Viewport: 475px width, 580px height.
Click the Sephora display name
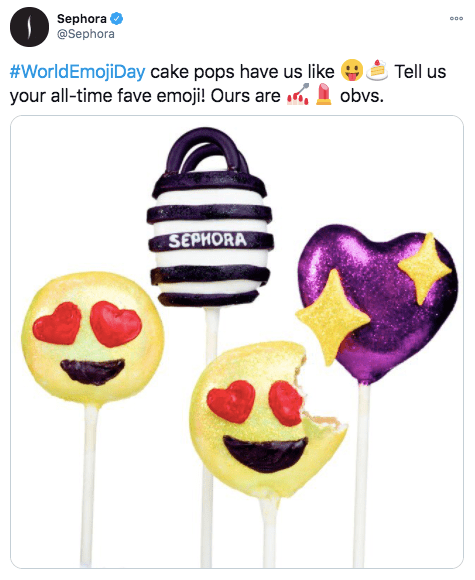(82, 18)
